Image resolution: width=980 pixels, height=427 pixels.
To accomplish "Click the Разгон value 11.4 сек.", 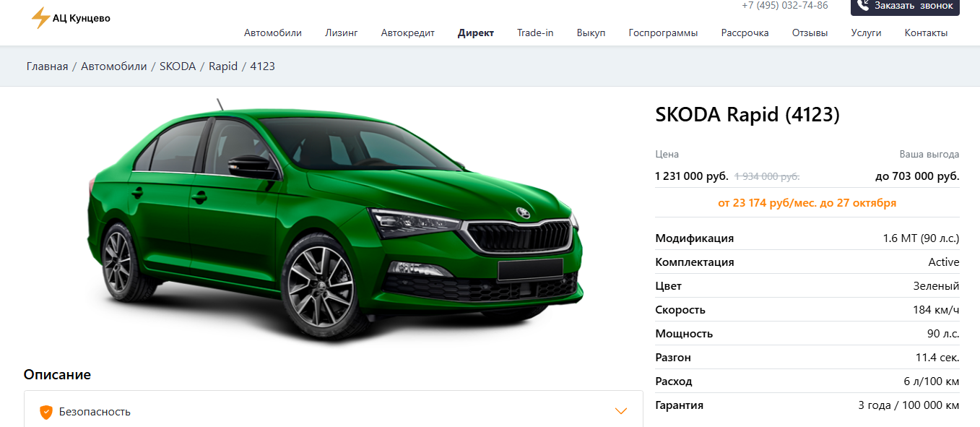I will point(937,358).
